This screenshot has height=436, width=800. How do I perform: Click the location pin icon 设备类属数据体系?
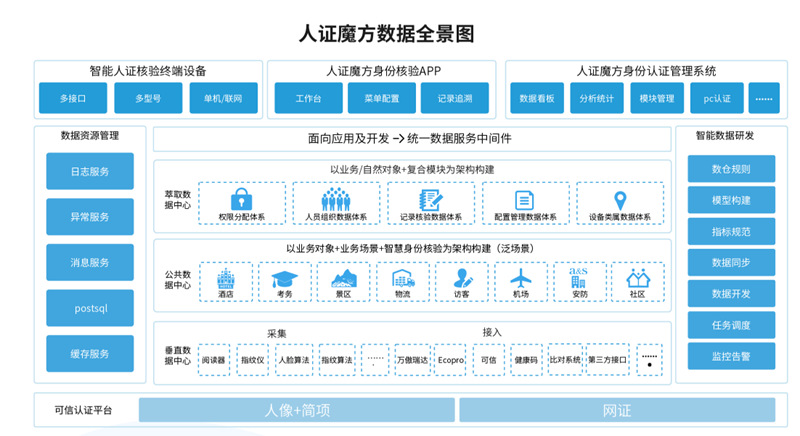click(x=620, y=199)
